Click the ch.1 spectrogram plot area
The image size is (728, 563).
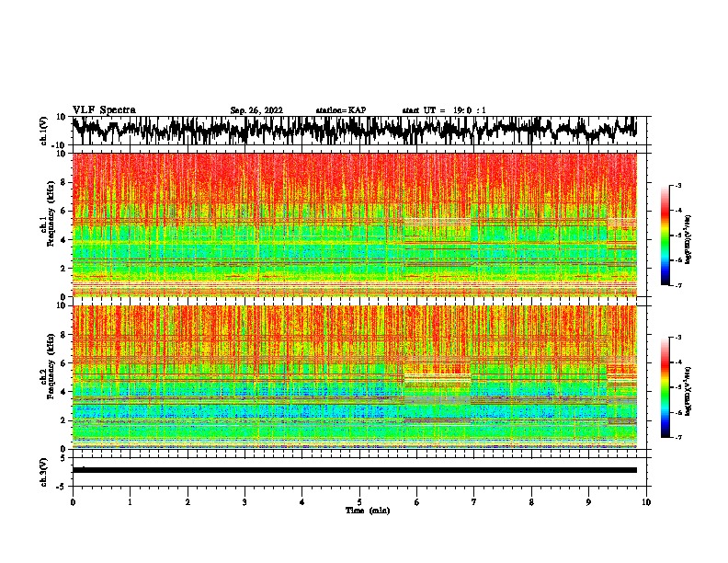pos(355,224)
